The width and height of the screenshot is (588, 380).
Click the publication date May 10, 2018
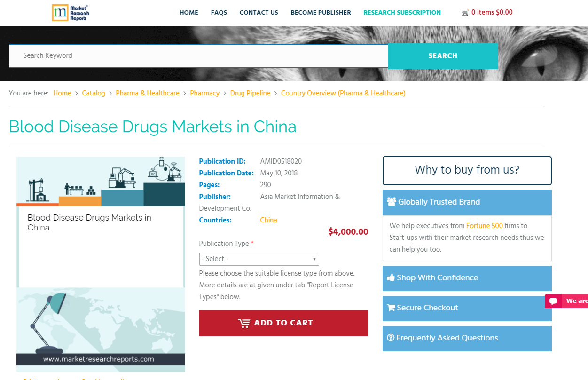(x=279, y=173)
